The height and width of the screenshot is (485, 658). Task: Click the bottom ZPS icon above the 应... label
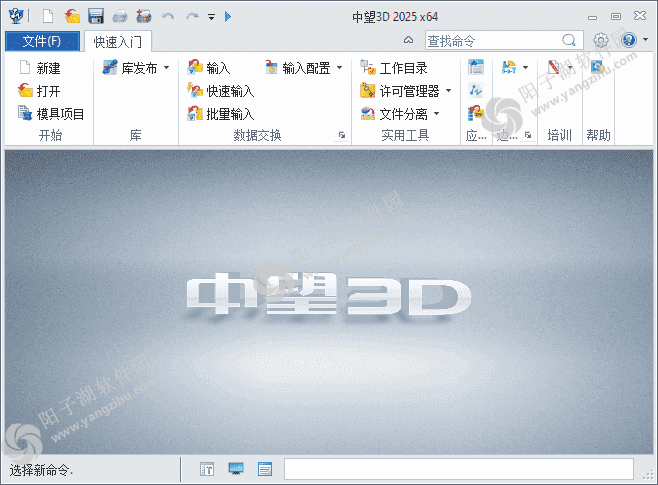pos(476,113)
